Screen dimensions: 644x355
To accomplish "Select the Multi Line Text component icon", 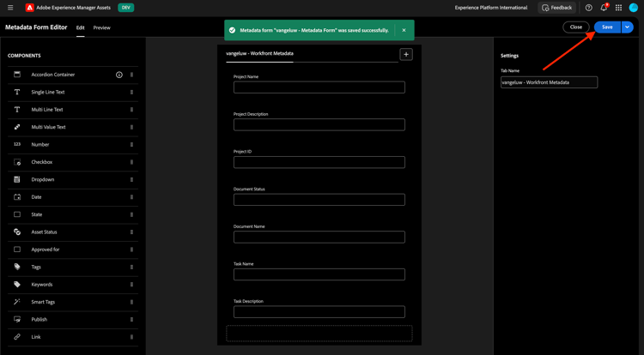I will [17, 110].
